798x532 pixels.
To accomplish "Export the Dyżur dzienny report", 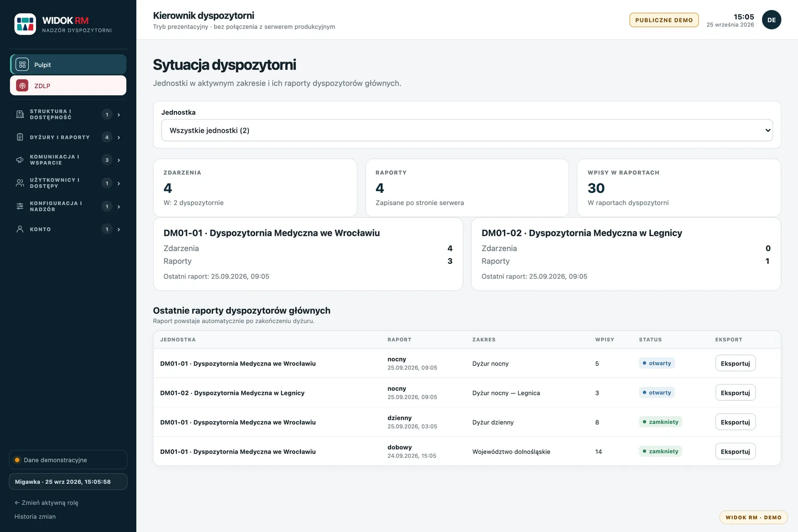I will [x=735, y=422].
